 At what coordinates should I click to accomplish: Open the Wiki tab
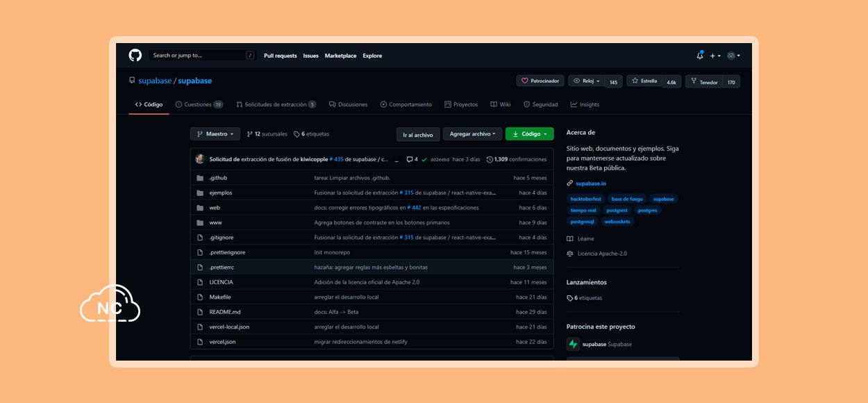[x=500, y=104]
